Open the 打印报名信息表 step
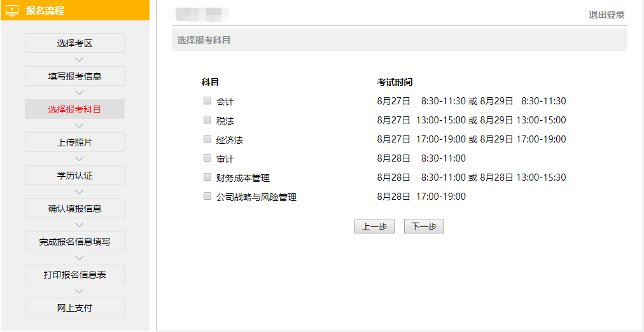 tap(74, 275)
